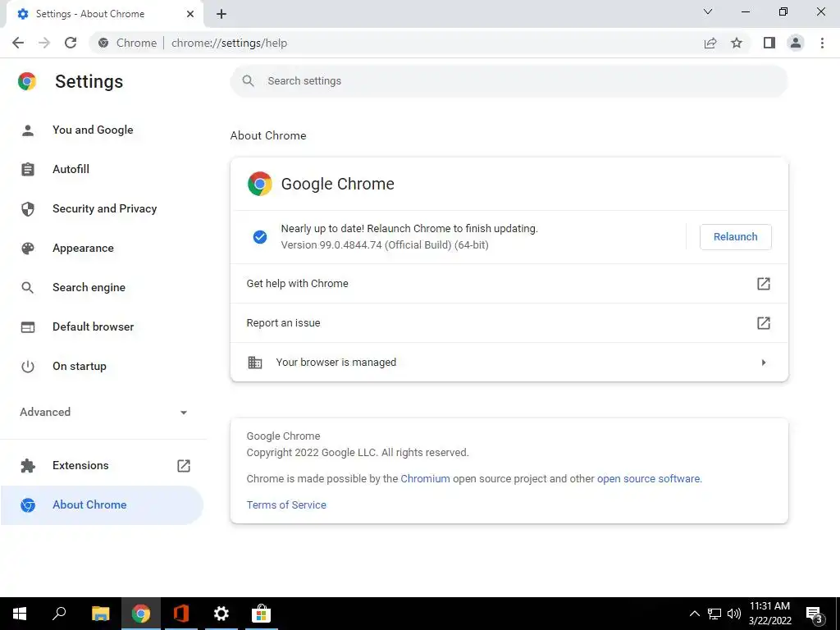Open Autofill settings
This screenshot has height=630, width=840.
point(103,169)
